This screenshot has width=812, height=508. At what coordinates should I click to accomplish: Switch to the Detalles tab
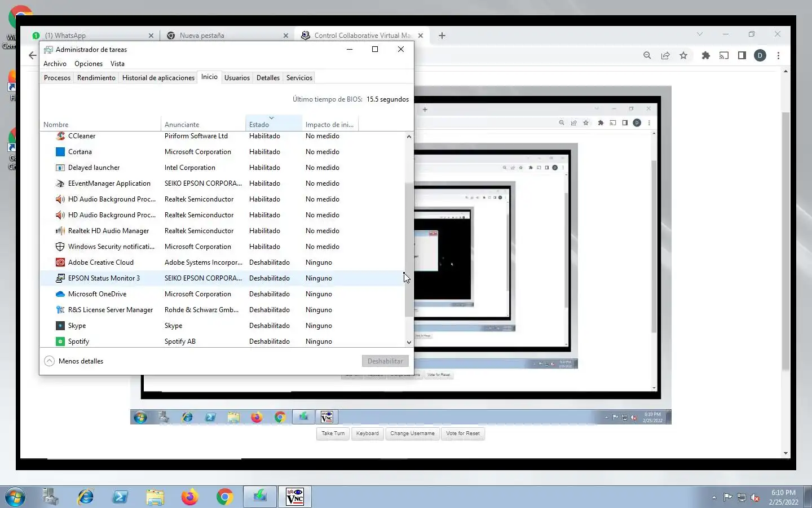(x=268, y=78)
